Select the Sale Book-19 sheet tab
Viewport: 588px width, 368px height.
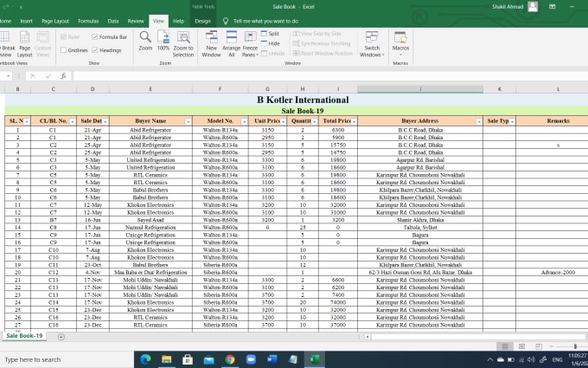24,336
